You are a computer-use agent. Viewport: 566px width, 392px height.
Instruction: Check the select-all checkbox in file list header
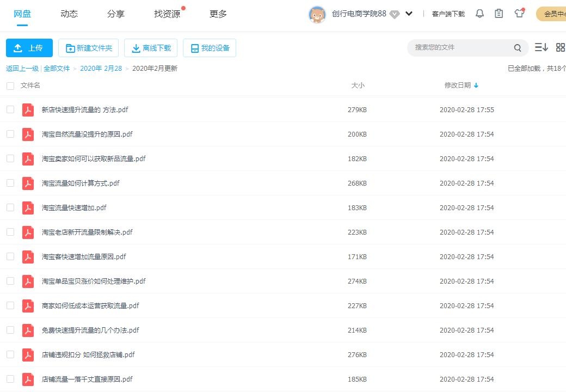click(x=10, y=85)
